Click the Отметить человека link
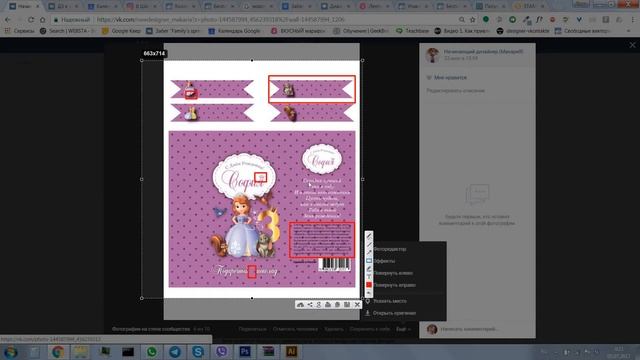 295,329
